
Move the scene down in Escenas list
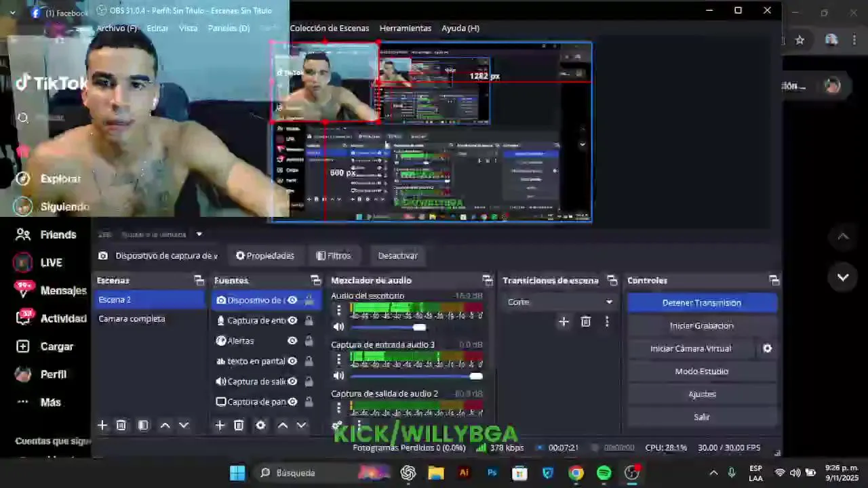click(x=184, y=425)
